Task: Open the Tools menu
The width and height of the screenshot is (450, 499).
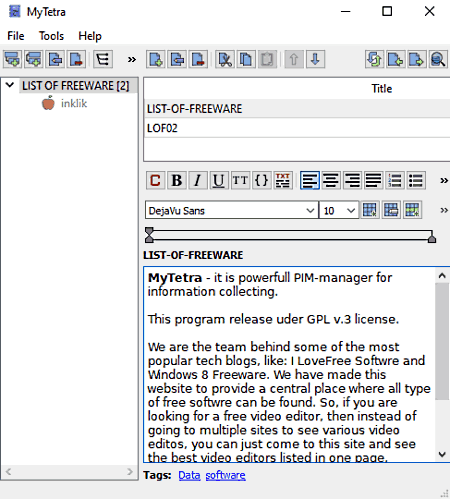Action: point(51,36)
